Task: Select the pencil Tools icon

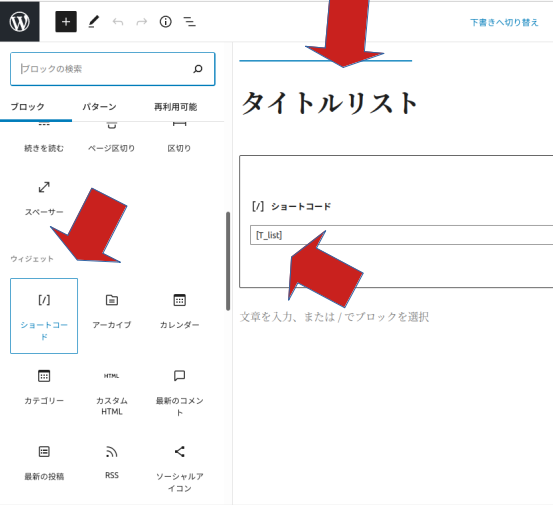Action: (93, 22)
